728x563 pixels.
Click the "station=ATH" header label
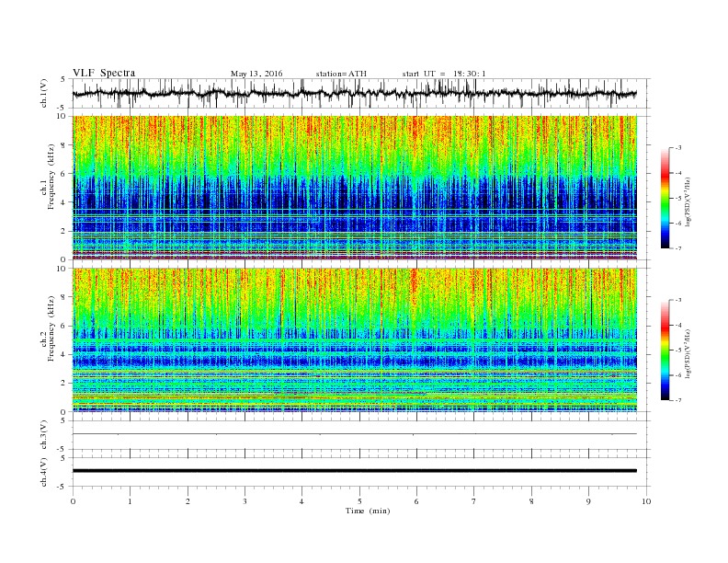coord(341,74)
